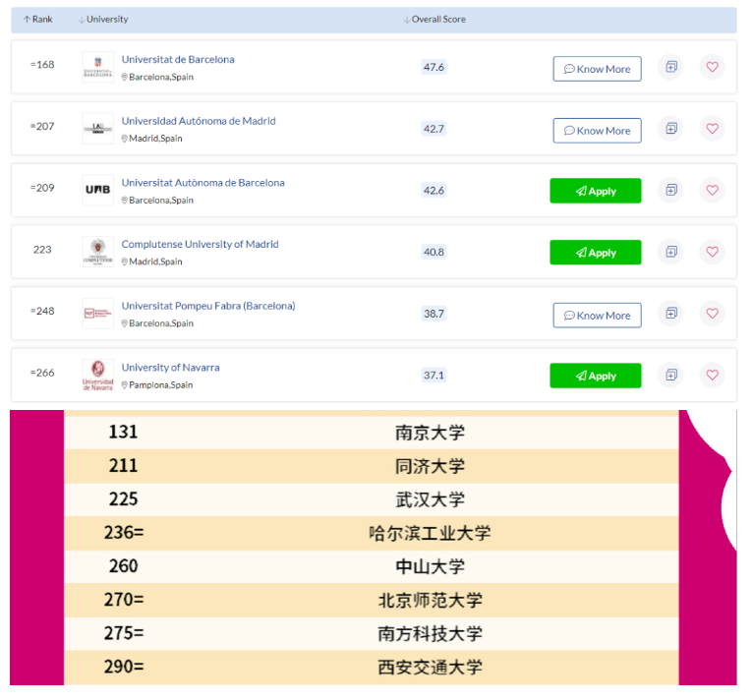
Task: Favorite University of Navarra heart icon
Action: [x=712, y=375]
